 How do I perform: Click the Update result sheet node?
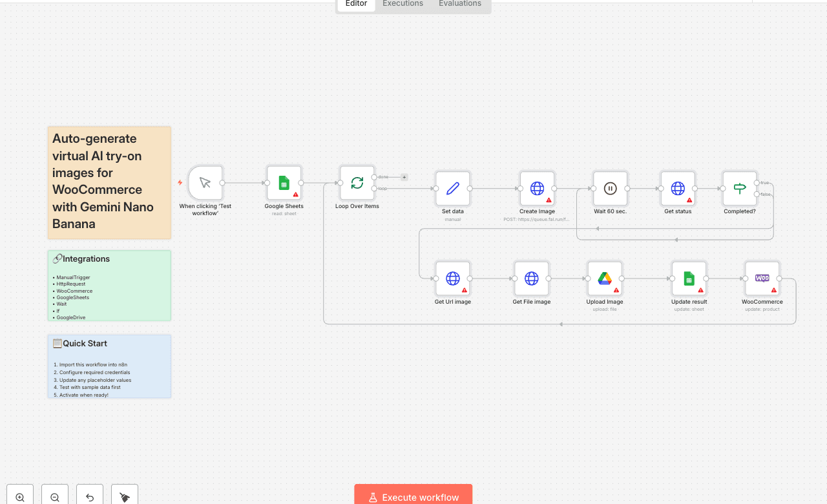[689, 278]
